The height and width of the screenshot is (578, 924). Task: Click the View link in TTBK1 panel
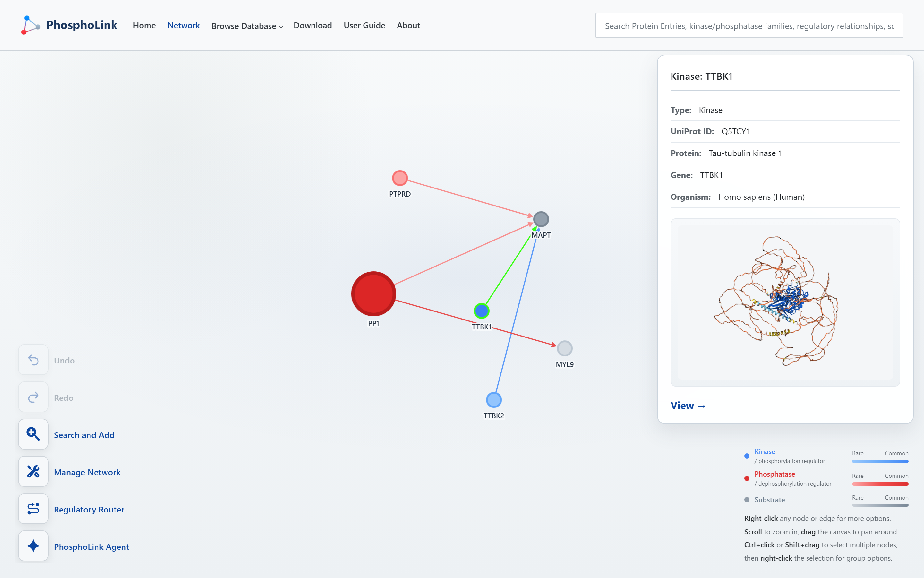(x=688, y=406)
